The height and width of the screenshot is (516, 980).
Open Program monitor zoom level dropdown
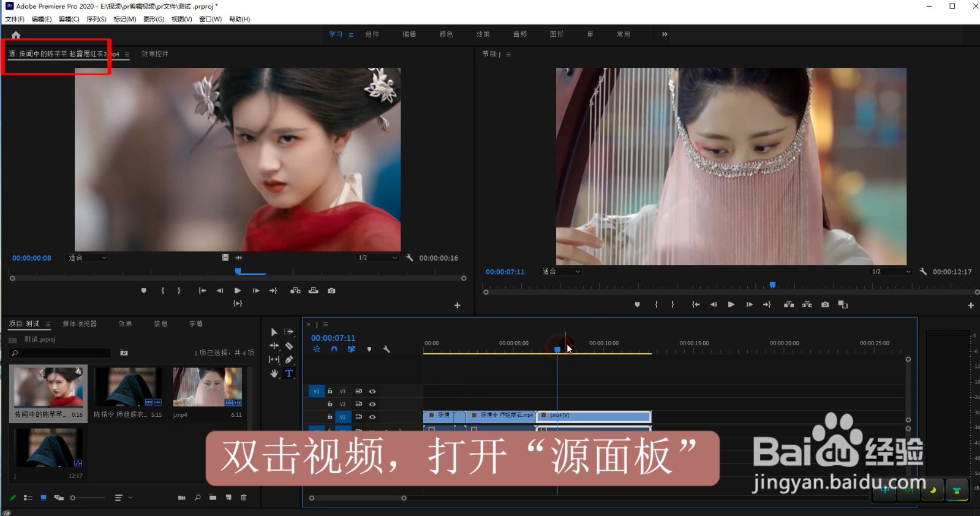coord(560,271)
